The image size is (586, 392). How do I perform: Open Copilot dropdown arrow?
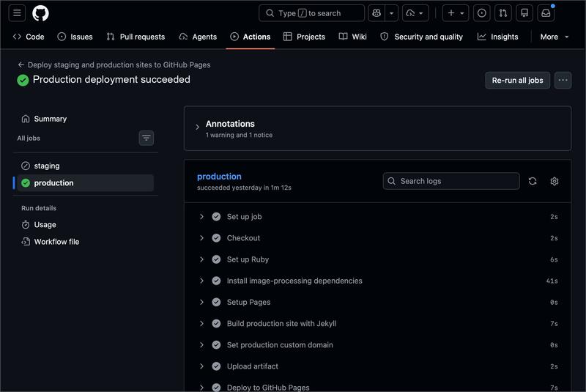[x=391, y=13]
